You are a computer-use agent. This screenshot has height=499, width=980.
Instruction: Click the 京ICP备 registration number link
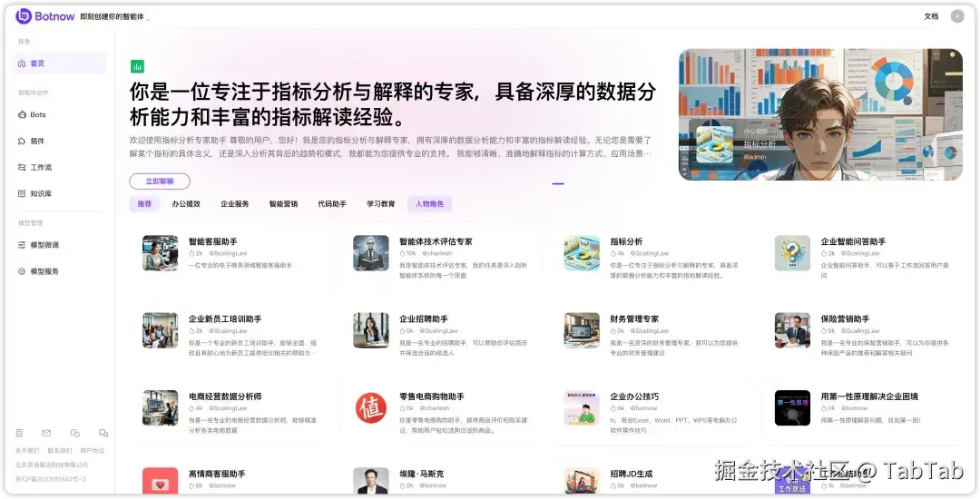coord(51,479)
